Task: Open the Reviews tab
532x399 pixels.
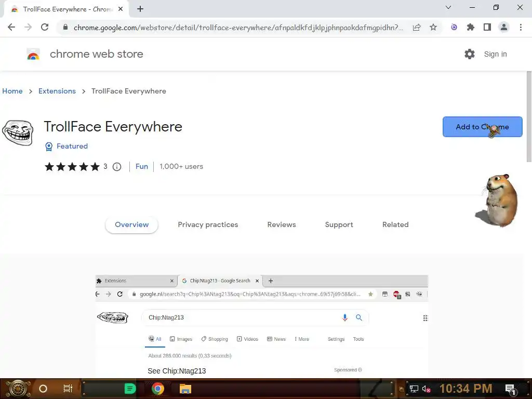Action: [281, 224]
